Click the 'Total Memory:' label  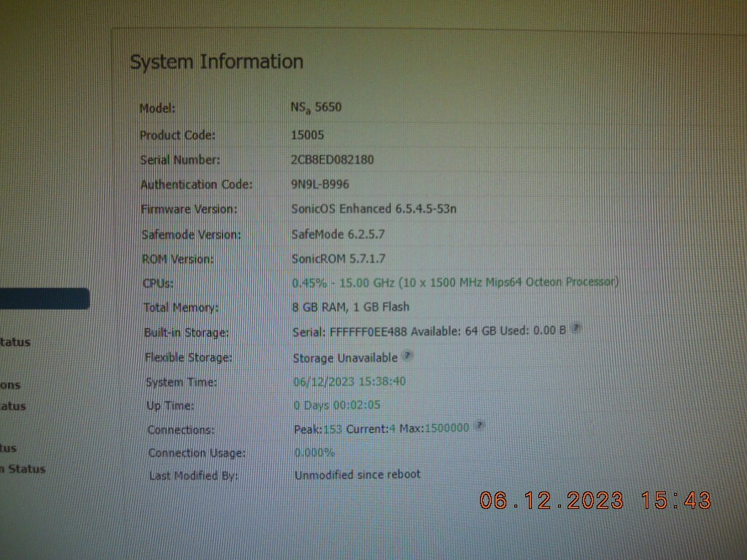(x=181, y=308)
